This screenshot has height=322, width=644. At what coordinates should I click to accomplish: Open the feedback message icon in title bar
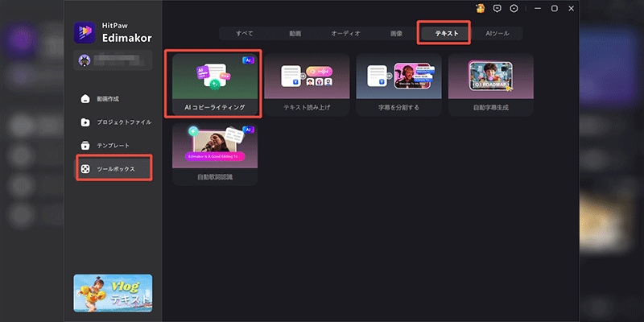tap(497, 8)
